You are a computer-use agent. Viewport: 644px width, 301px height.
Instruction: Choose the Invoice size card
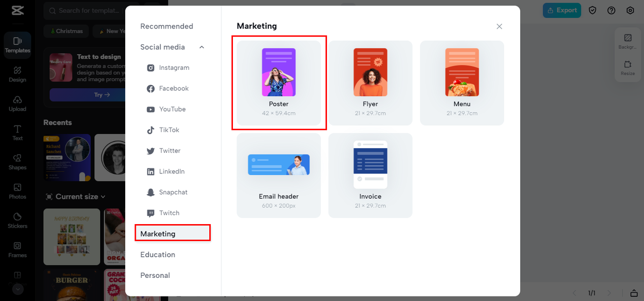pos(370,175)
